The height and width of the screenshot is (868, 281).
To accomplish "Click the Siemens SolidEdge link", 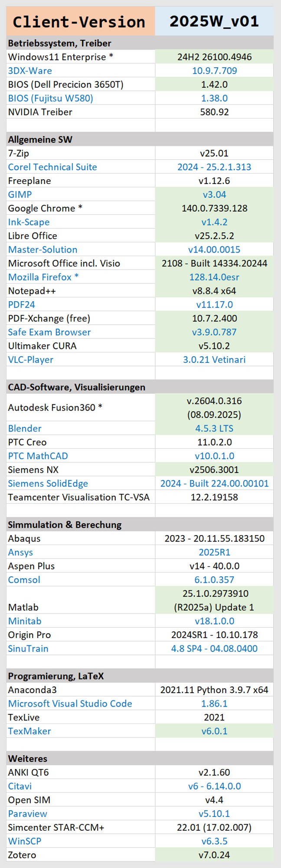I will (x=48, y=483).
